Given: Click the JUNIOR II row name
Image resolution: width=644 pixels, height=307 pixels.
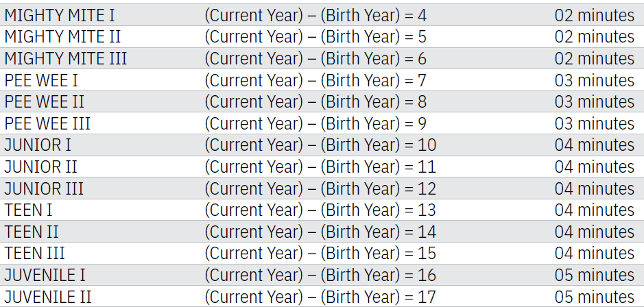Looking at the screenshot, I should point(40,167).
